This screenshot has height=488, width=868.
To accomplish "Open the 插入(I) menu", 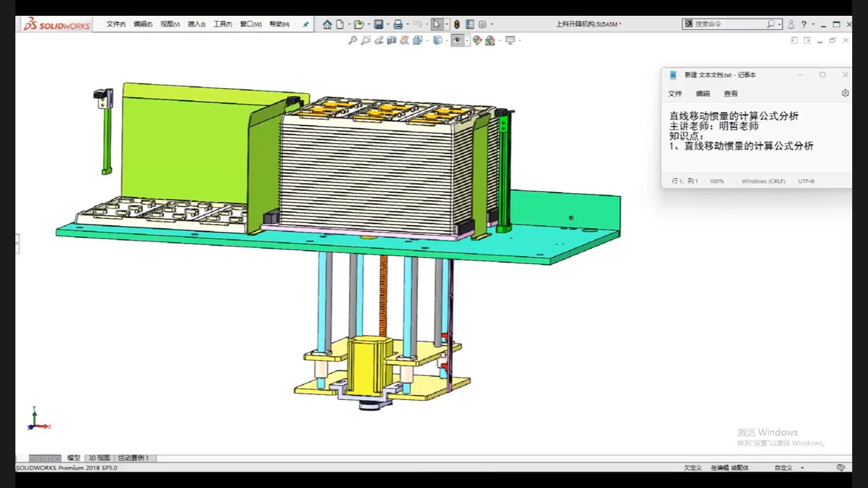I will 196,24.
